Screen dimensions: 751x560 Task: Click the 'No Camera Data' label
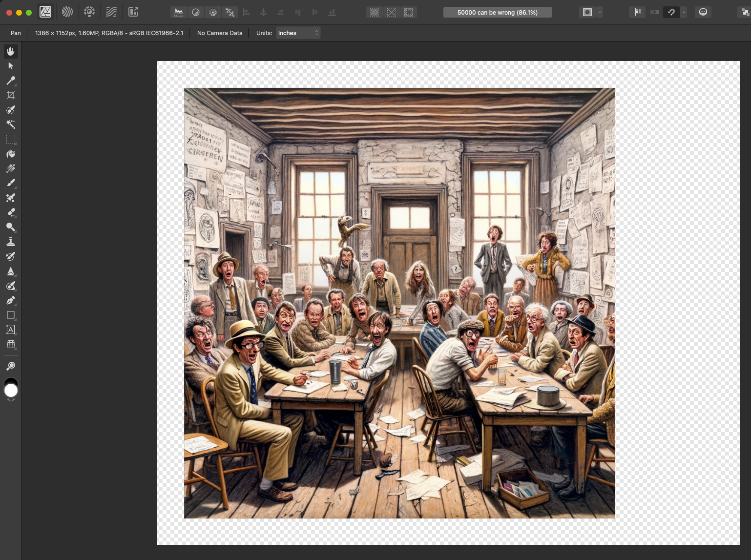(x=220, y=33)
